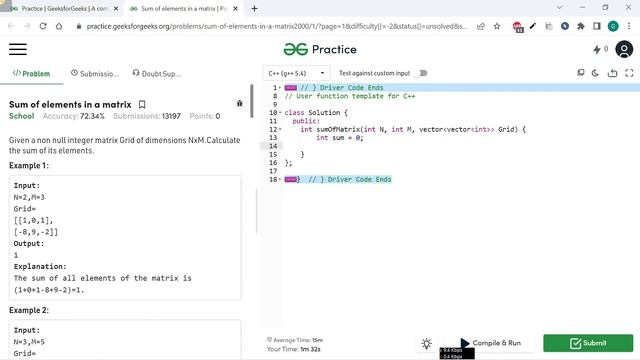Image resolution: width=640 pixels, height=360 pixels.
Task: Open the tab search chevron in title bar
Action: pos(560,7)
